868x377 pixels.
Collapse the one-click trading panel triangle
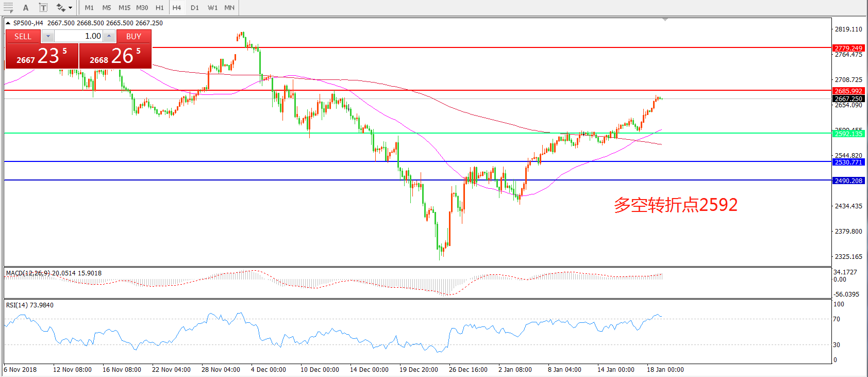(x=8, y=23)
